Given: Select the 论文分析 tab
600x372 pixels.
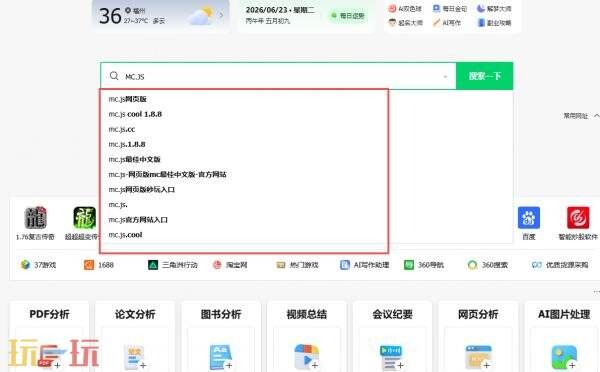Looking at the screenshot, I should click(x=135, y=314).
